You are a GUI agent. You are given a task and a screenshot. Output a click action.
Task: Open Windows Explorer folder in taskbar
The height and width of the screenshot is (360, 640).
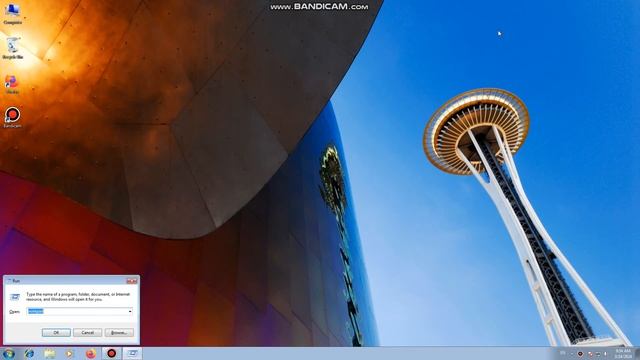point(49,353)
